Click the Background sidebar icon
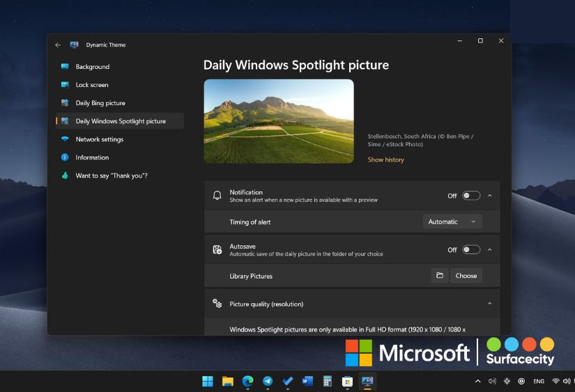 click(65, 67)
